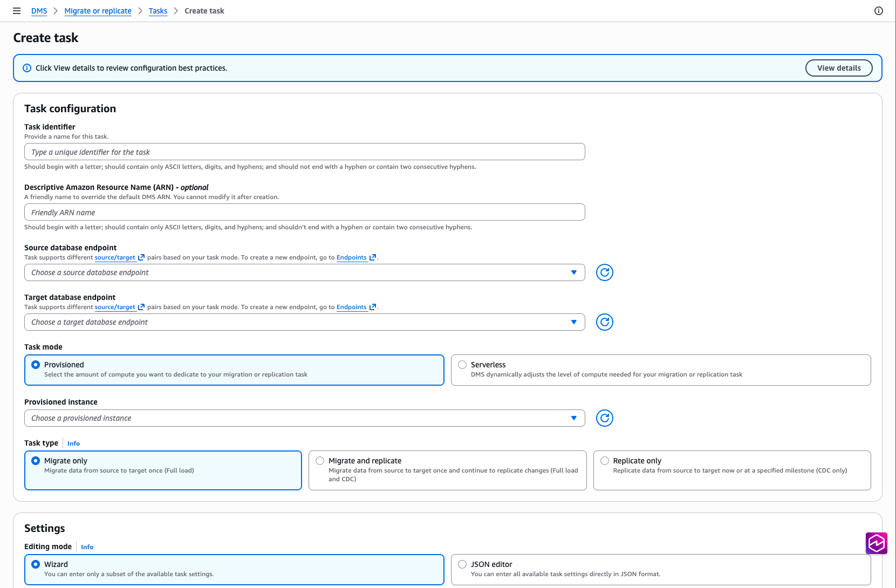Open the source/target external link under Source database endpoint
The width and height of the screenshot is (896, 588).
pos(114,257)
